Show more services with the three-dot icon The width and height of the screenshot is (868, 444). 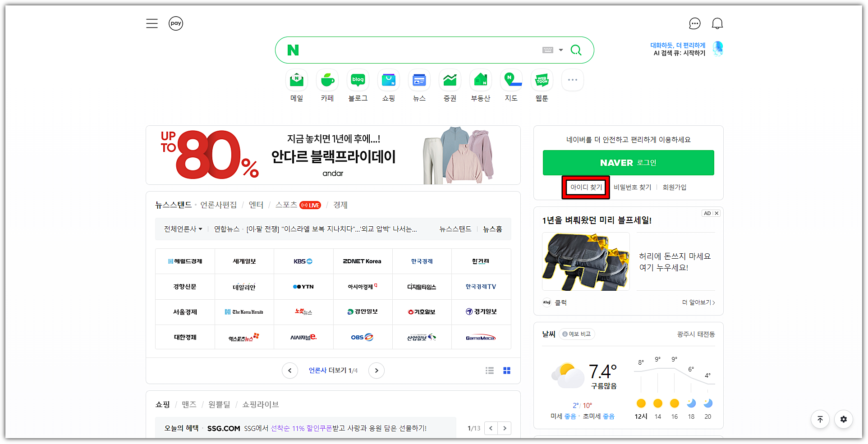click(573, 80)
